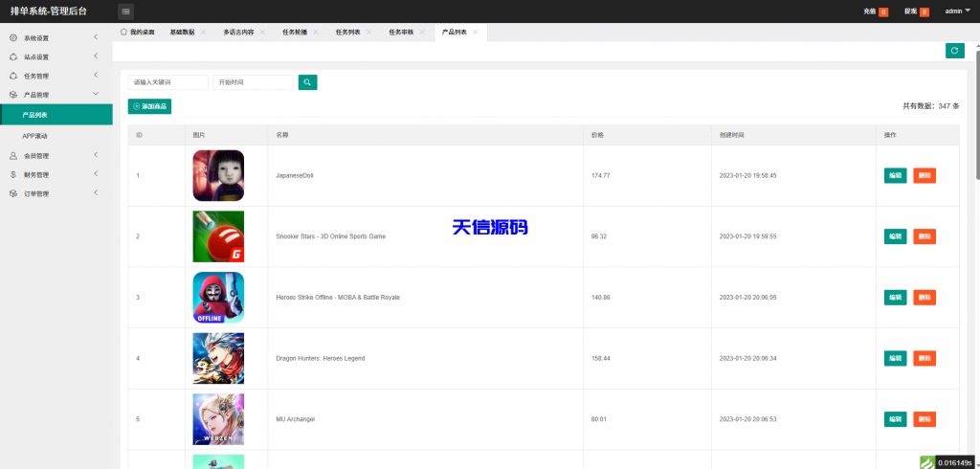The width and height of the screenshot is (980, 469).
Task: Edit the Snooker Stars product
Action: (x=895, y=236)
